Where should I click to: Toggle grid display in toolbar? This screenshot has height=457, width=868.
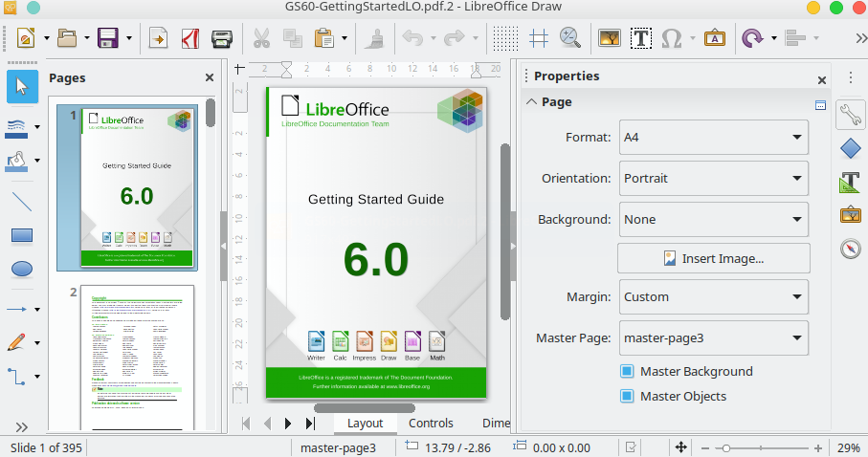click(x=504, y=39)
